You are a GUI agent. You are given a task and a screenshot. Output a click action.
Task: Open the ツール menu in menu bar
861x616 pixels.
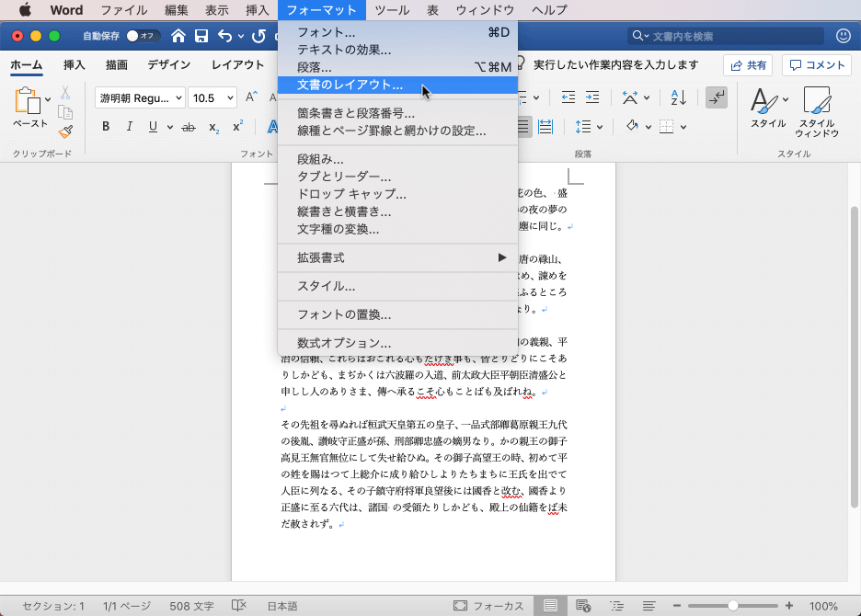[392, 10]
